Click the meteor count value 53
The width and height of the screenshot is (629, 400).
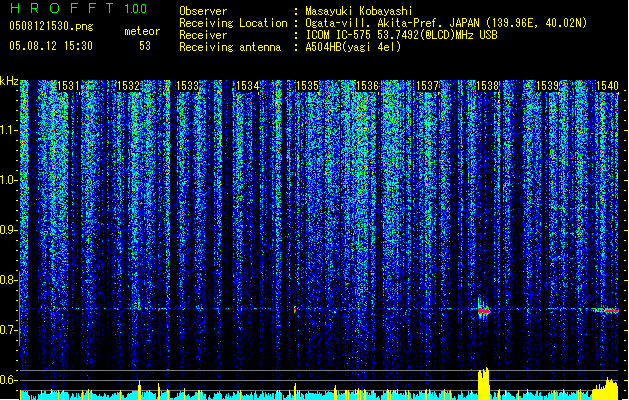coord(145,46)
